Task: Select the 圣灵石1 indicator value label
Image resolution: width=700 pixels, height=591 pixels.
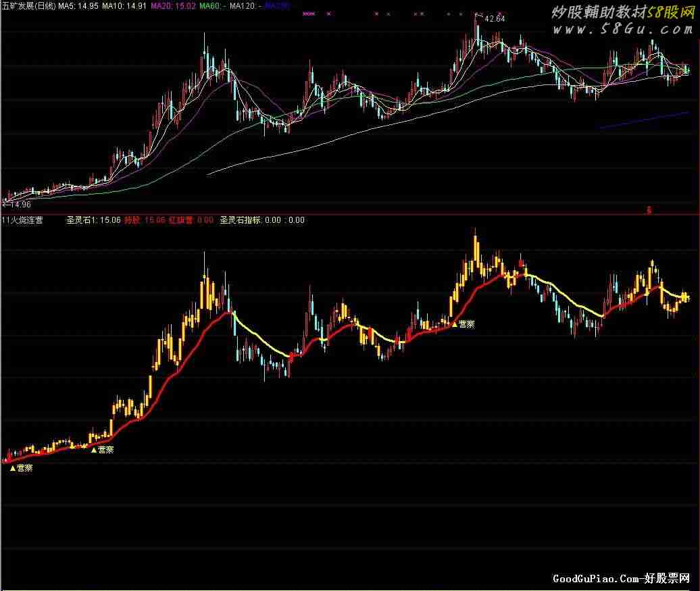Action: pyautogui.click(x=93, y=220)
